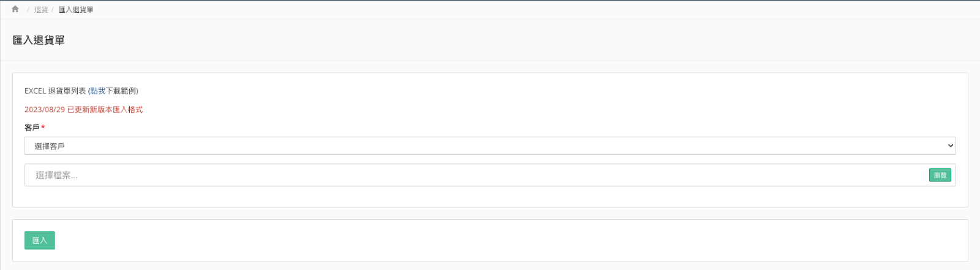This screenshot has height=270, width=980.
Task: Click the green 瀏覽 browse button
Action: (x=940, y=175)
